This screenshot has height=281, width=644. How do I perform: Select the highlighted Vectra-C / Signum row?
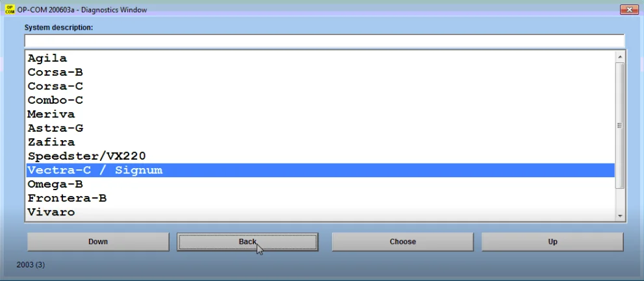320,170
